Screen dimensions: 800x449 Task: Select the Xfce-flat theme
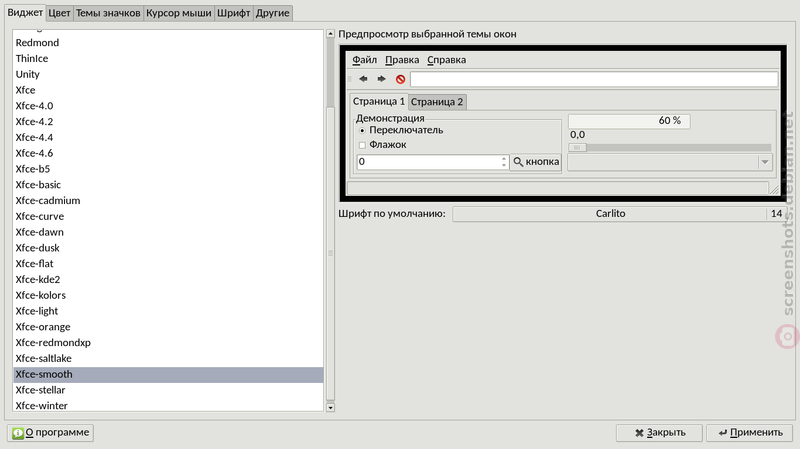click(x=168, y=264)
